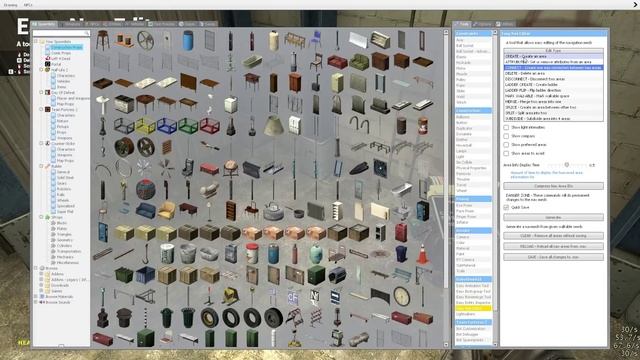
Task: Collapse the Half-Life 2 tree node
Action: [41, 70]
